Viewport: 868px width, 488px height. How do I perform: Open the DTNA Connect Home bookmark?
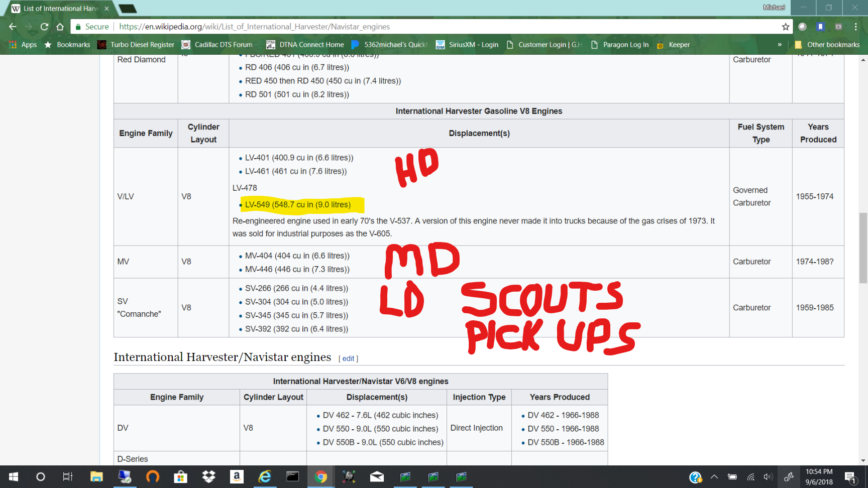coord(305,45)
